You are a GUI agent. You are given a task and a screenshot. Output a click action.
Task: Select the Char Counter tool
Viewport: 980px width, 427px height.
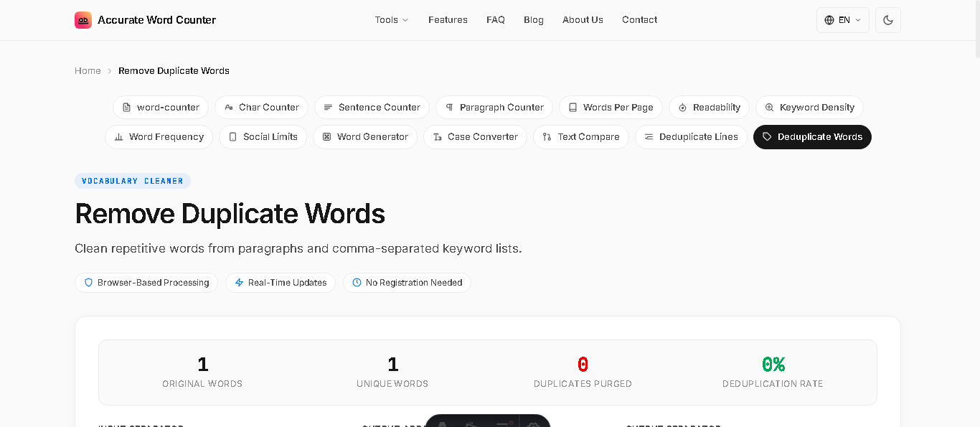click(x=261, y=107)
